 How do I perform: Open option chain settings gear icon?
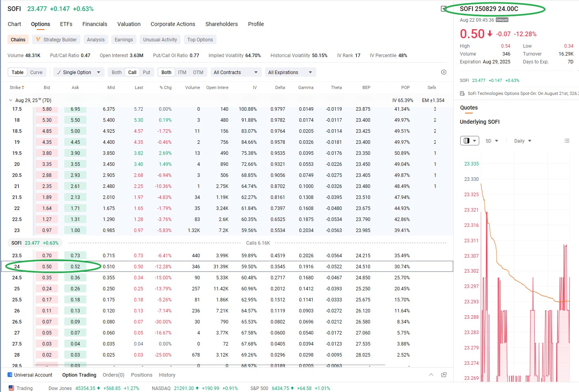(444, 72)
